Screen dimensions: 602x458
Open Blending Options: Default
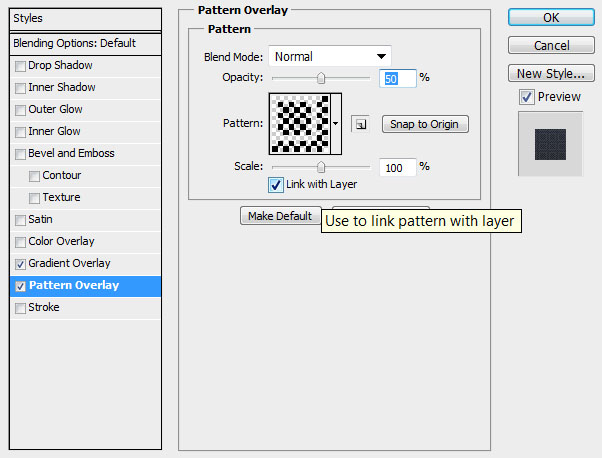[85, 44]
